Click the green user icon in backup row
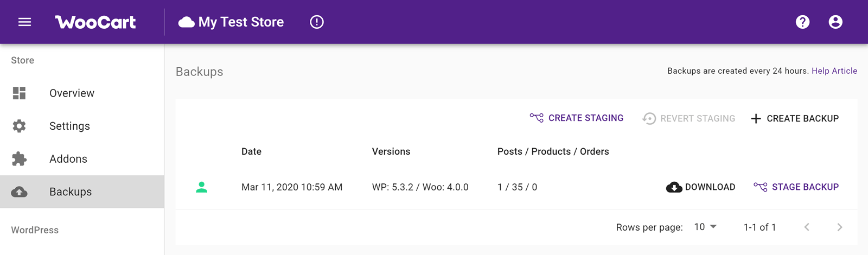Image resolution: width=868 pixels, height=255 pixels. [201, 187]
